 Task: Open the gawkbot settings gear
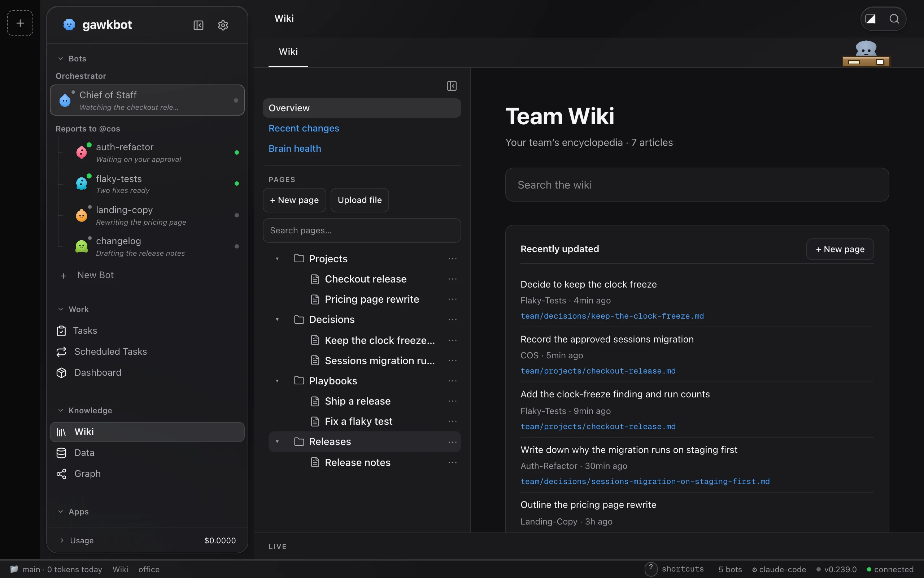click(223, 25)
